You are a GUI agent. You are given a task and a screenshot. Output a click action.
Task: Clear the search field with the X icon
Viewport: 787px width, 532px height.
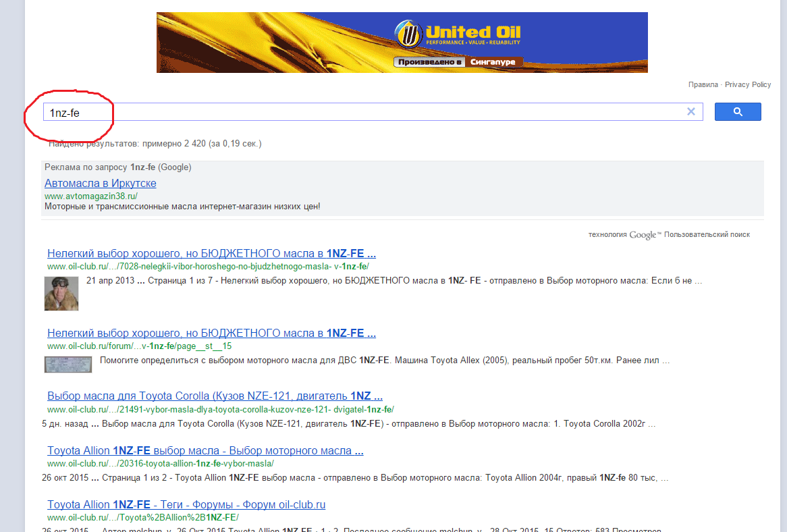[x=691, y=112]
